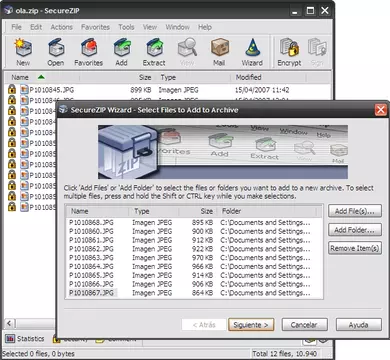Sort main archive list by Modified column
This screenshot has width=390, height=360.
click(x=268, y=78)
